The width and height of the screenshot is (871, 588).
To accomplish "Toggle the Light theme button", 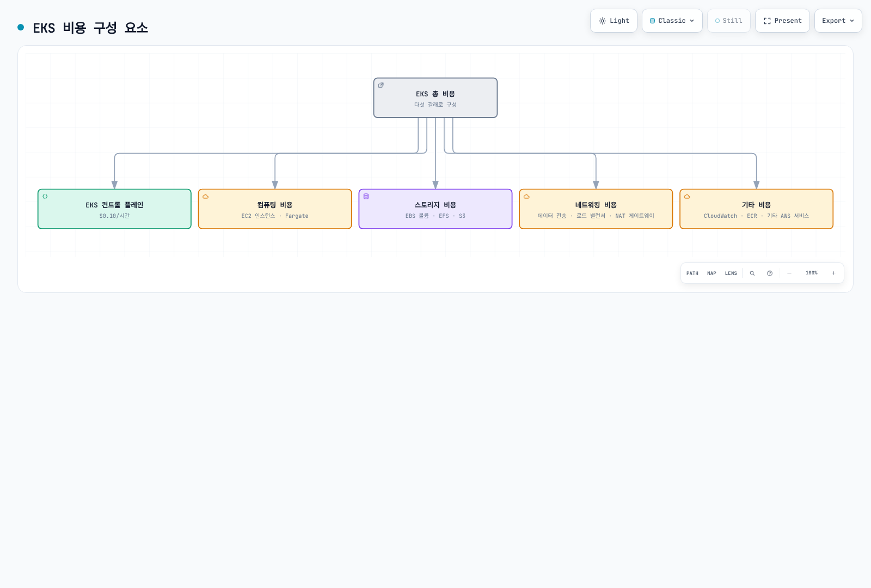I will pyautogui.click(x=614, y=21).
